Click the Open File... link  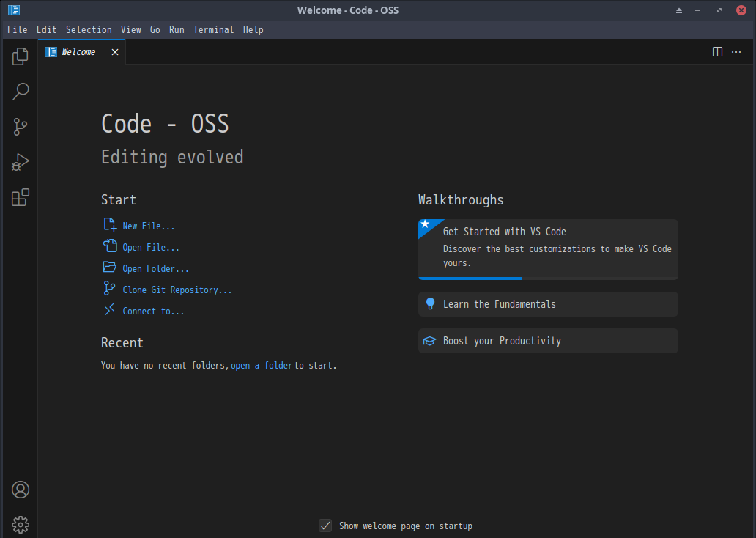pos(151,247)
